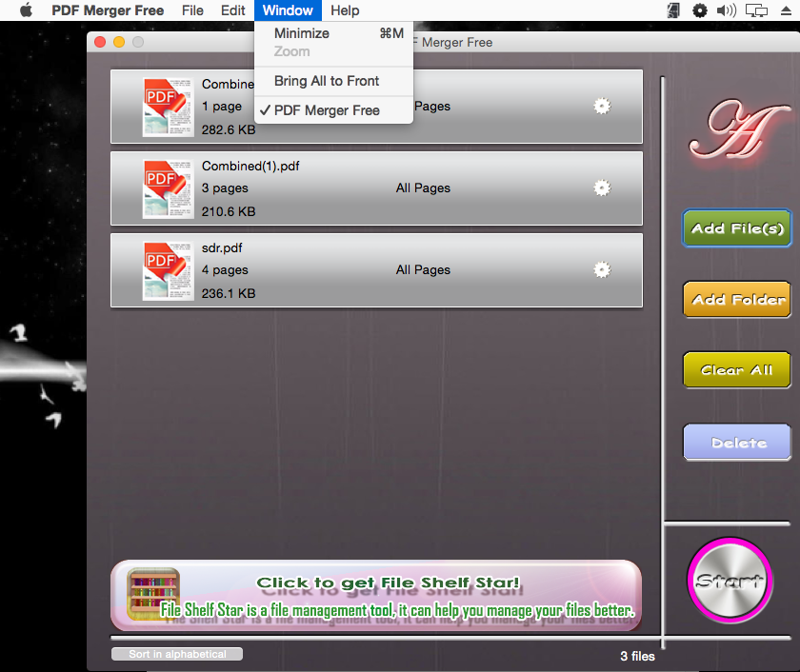The width and height of the screenshot is (800, 672).
Task: Open the Edit menu
Action: pos(232,10)
